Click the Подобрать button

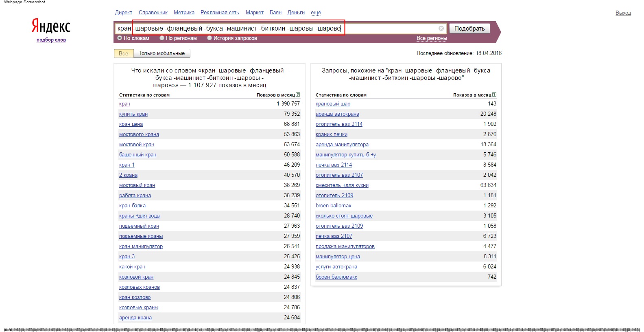tap(469, 29)
